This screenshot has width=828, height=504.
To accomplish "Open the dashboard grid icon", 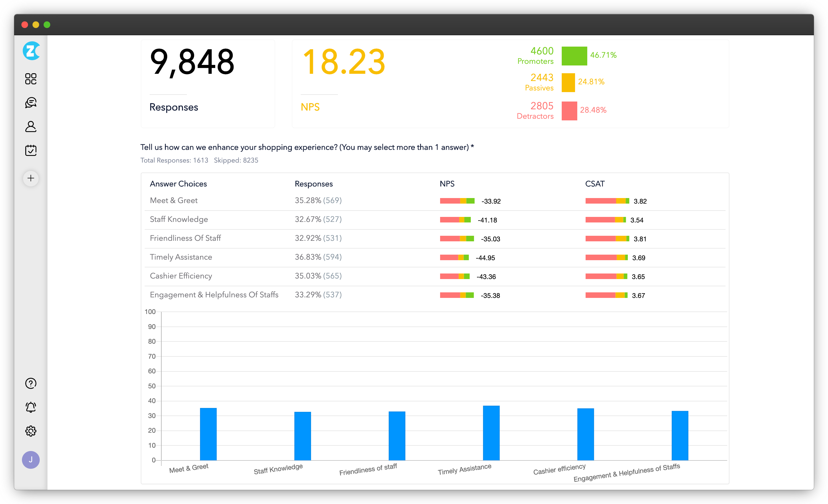I will click(31, 79).
